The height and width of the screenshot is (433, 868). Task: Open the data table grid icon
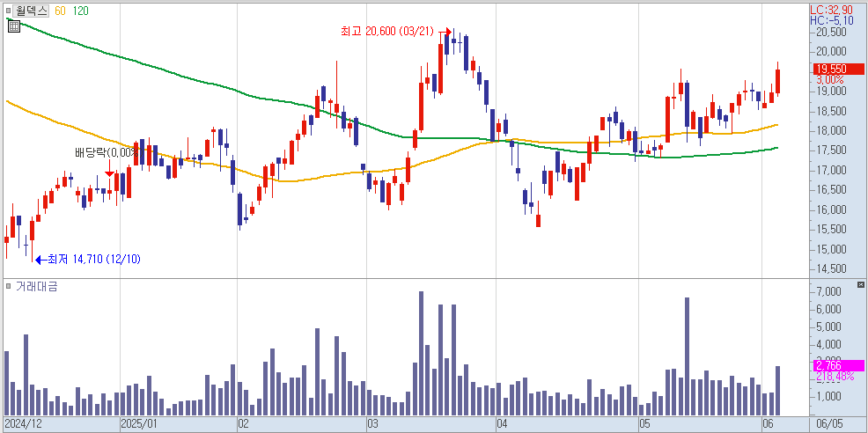click(x=14, y=26)
